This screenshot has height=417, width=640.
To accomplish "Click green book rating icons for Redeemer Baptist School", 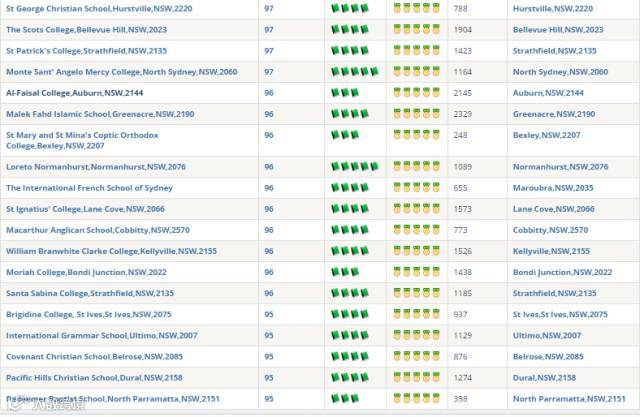I will tap(345, 398).
